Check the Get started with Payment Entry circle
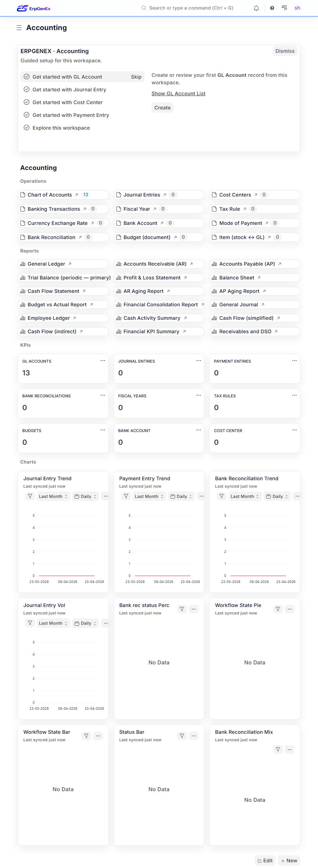 [27, 115]
